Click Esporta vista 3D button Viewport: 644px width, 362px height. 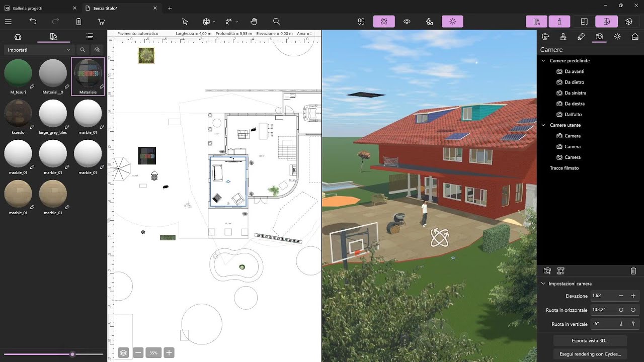click(x=590, y=341)
